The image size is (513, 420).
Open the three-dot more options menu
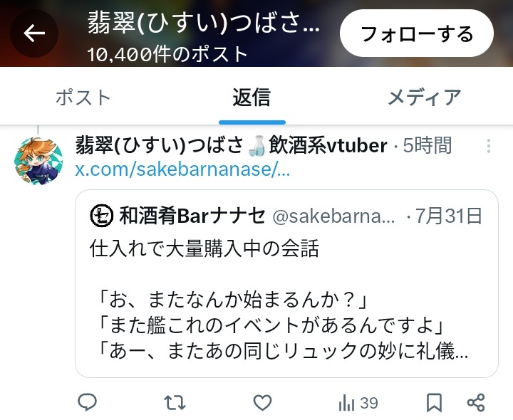click(x=489, y=146)
